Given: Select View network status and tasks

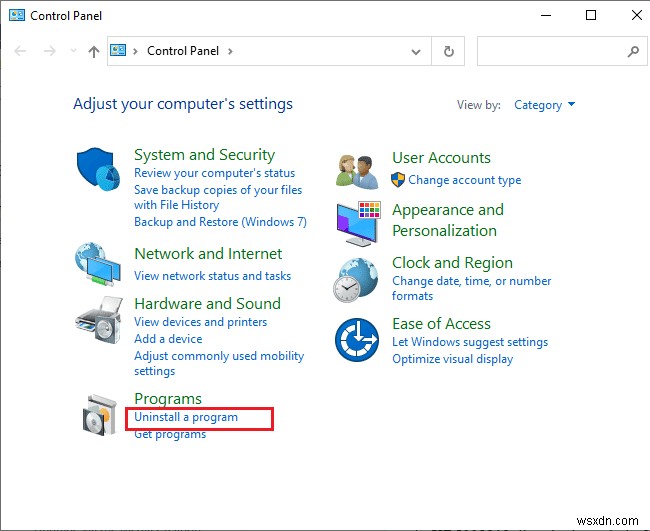Looking at the screenshot, I should click(212, 276).
